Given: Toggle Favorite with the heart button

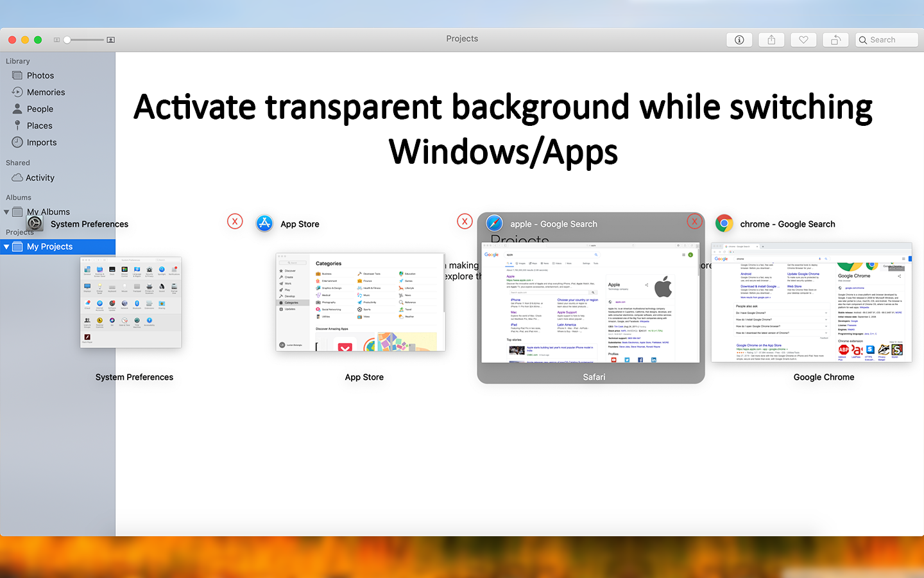Looking at the screenshot, I should click(803, 39).
